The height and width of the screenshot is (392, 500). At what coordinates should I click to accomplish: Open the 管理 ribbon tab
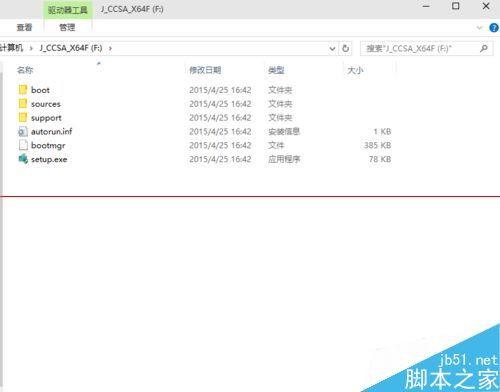67,28
